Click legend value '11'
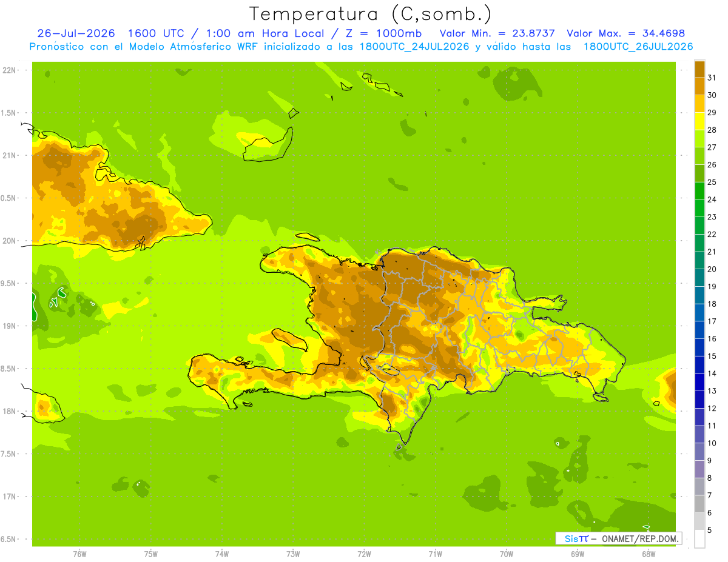The image size is (728, 562). (712, 426)
